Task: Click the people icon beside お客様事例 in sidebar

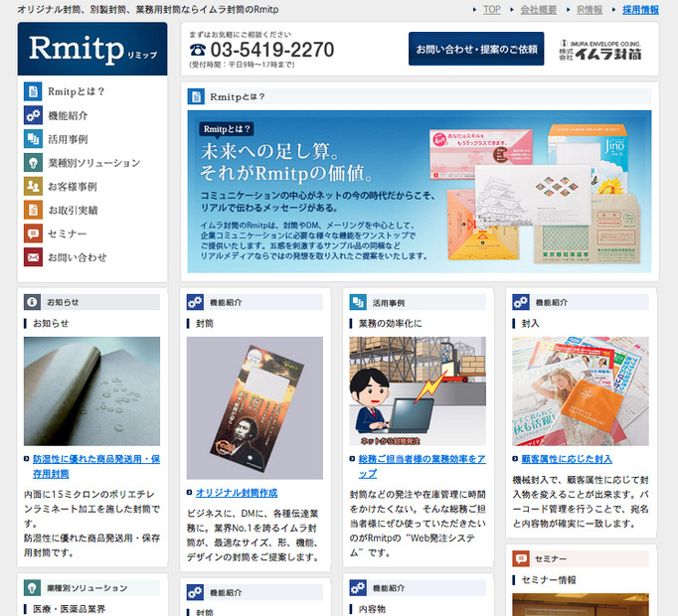Action: (33, 187)
